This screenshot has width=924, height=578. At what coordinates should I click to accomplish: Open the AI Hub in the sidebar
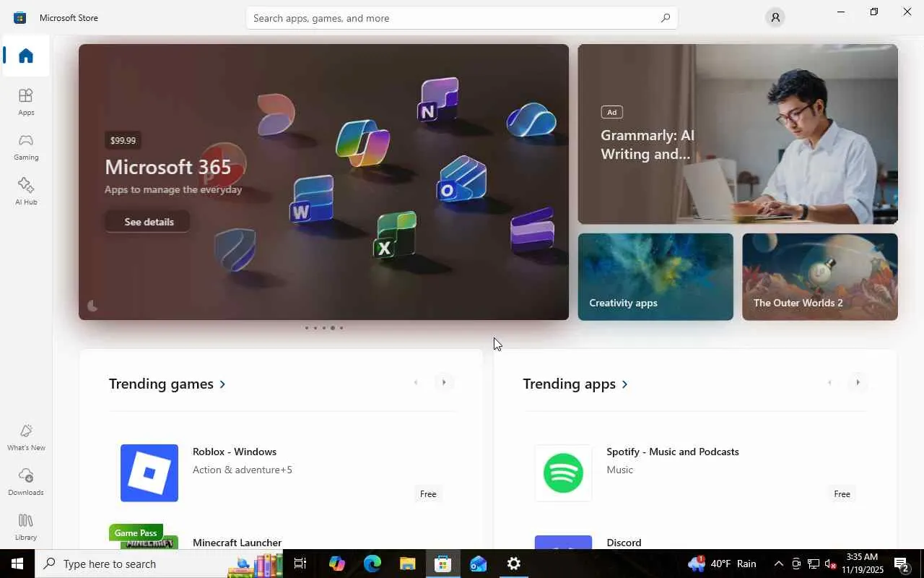(x=26, y=191)
